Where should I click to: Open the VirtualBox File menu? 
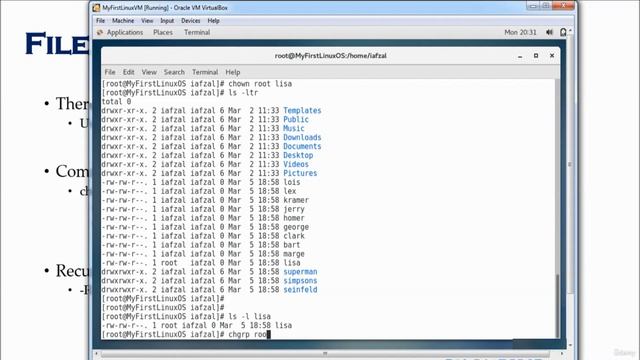(100, 21)
